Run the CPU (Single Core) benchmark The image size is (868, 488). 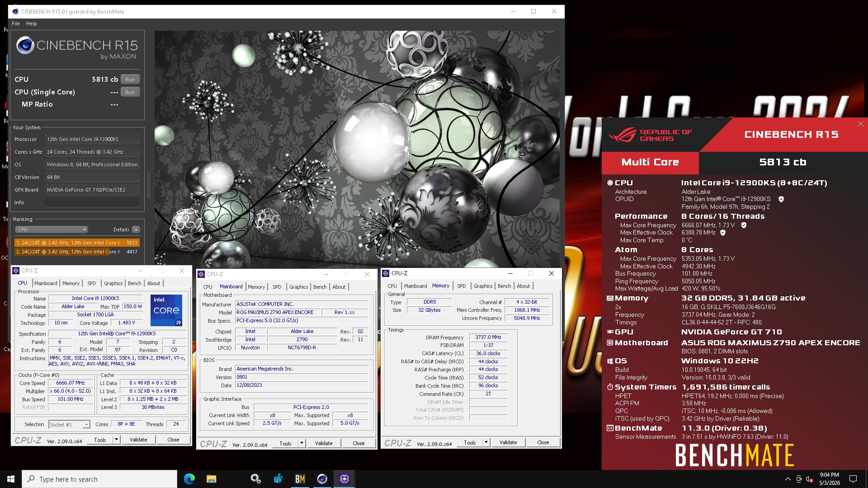(130, 92)
